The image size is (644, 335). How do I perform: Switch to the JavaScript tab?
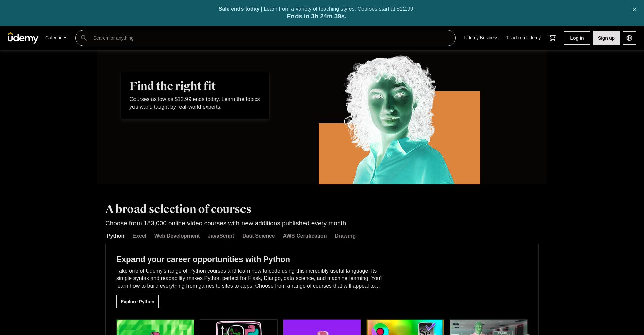coord(221,236)
